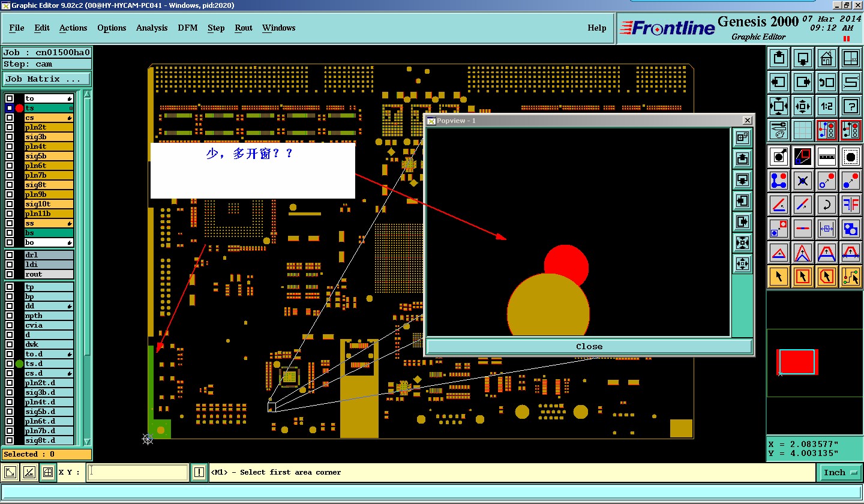864x504 pixels.
Task: Click the layer list scroll up arrow
Action: coord(87,95)
